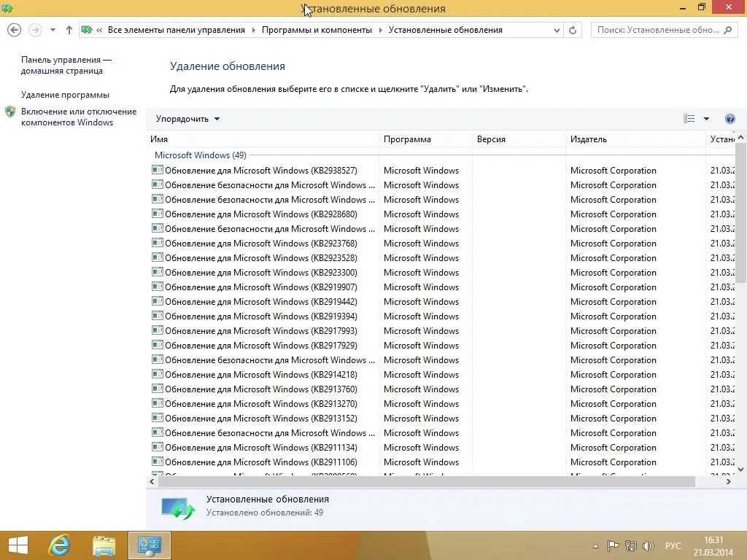Screen dimensions: 747x560
Task: Click the horizontal scrollbar right arrow
Action: tap(729, 481)
